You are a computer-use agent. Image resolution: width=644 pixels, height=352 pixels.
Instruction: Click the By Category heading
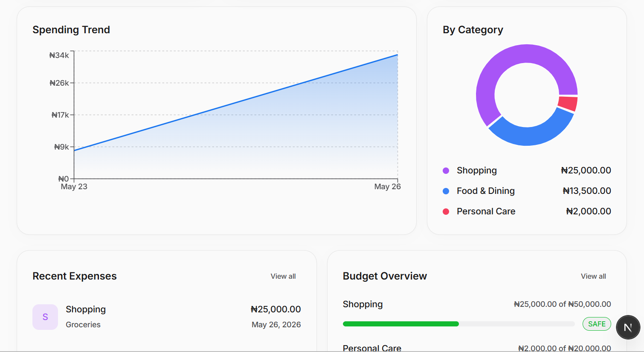pyautogui.click(x=473, y=30)
